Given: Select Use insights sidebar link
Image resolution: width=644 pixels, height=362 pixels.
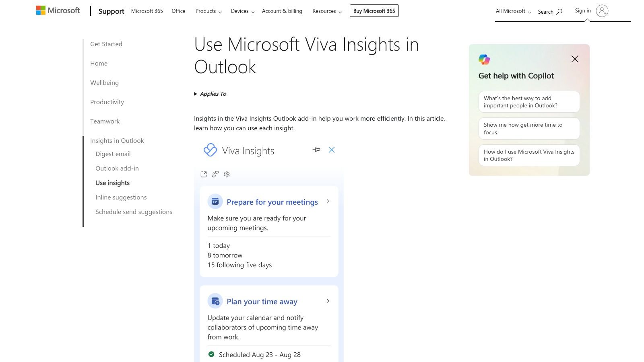Looking at the screenshot, I should click(113, 183).
